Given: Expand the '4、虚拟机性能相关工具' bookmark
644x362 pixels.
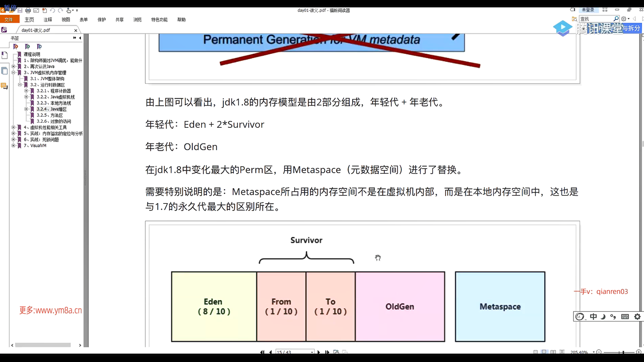Looking at the screenshot, I should click(13, 127).
